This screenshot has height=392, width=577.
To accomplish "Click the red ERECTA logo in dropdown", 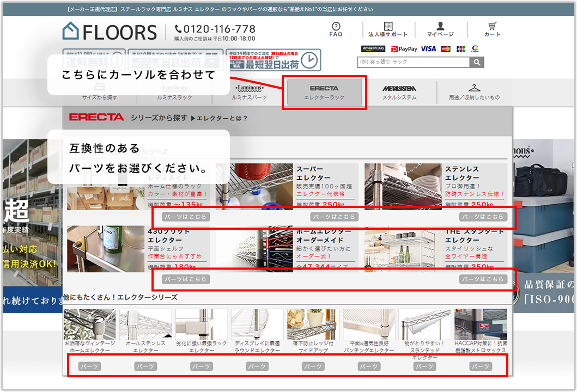I will (x=96, y=117).
